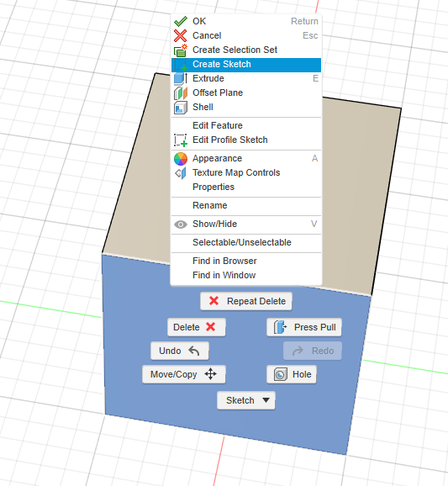Choose the Extrude cube icon

(x=181, y=78)
